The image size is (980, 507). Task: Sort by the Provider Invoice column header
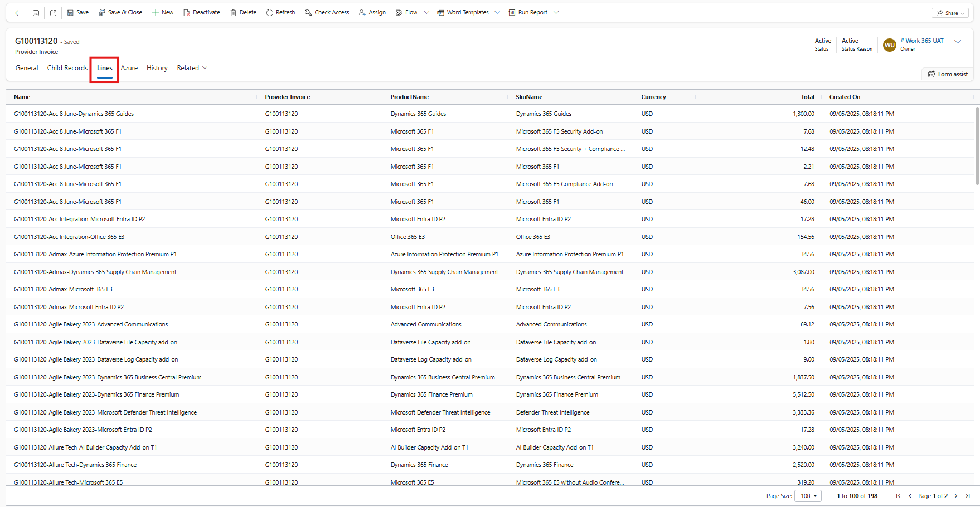click(x=288, y=97)
